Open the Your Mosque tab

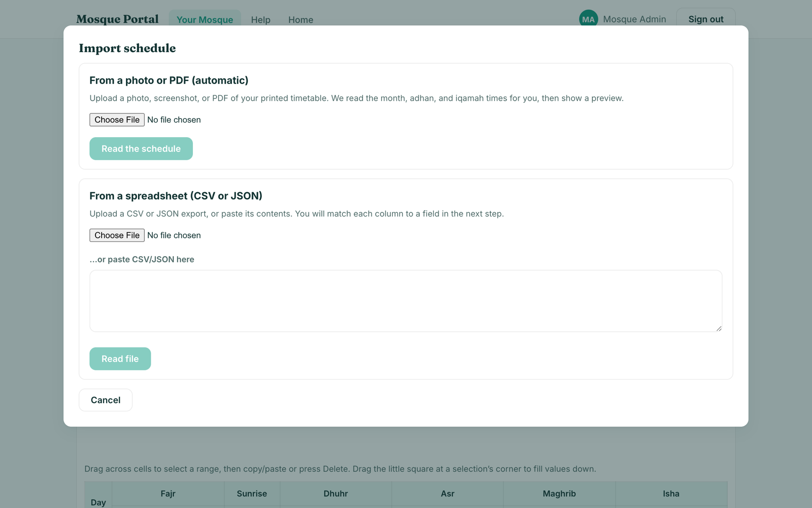click(x=205, y=19)
